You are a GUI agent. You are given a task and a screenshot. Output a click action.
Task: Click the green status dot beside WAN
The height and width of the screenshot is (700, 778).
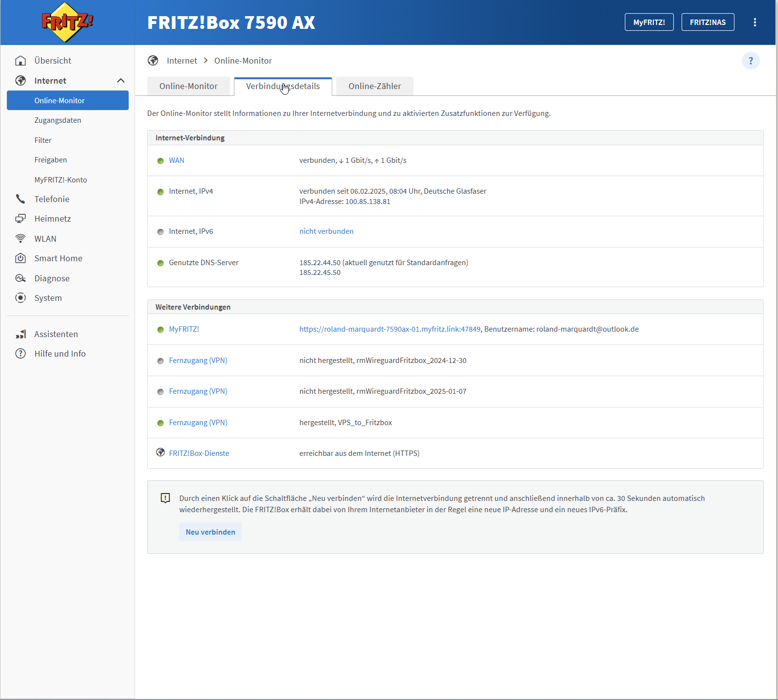[x=160, y=161]
